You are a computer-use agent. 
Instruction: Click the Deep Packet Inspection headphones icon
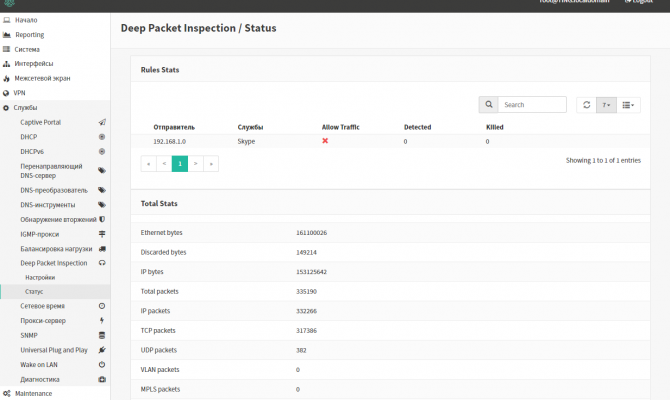coord(102,263)
